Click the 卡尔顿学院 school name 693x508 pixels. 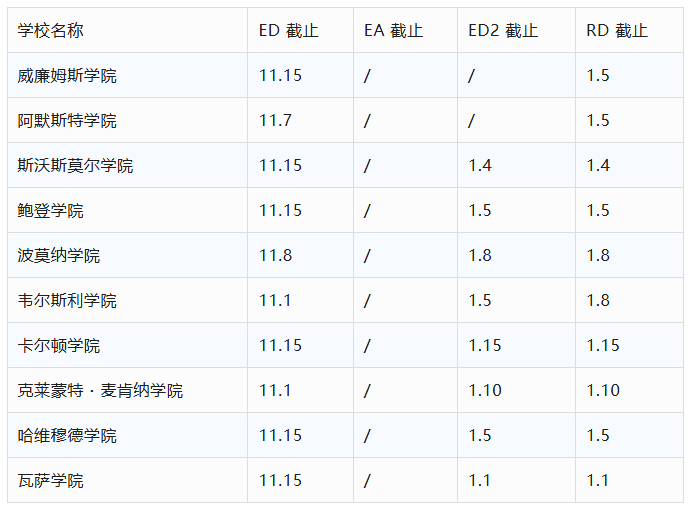59,346
